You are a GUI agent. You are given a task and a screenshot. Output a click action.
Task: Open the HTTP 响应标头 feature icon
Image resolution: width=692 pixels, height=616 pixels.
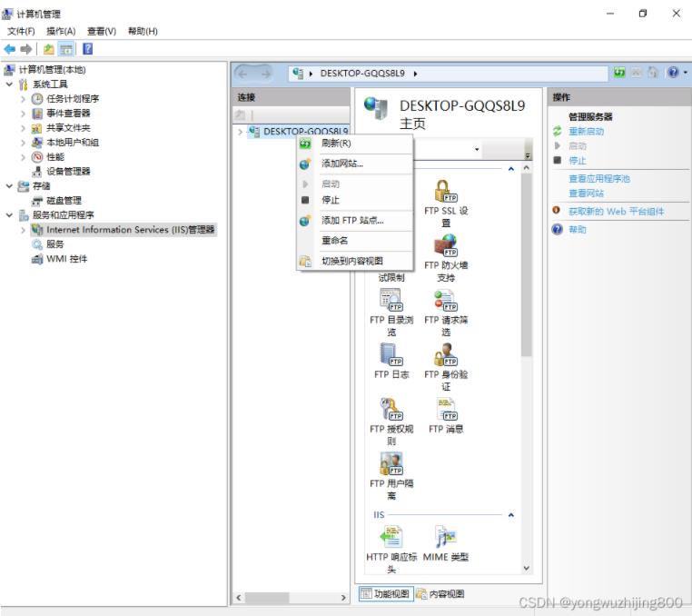point(391,550)
